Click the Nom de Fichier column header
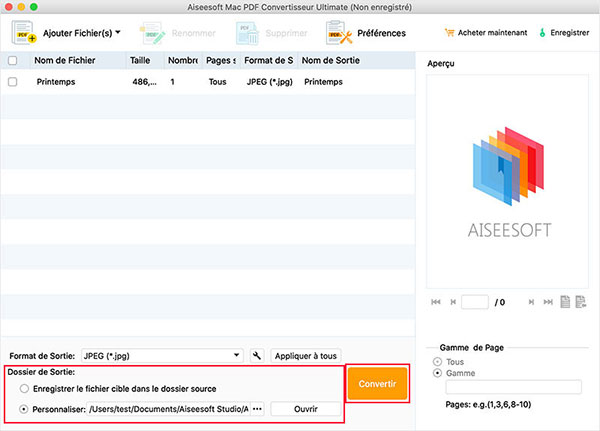Screen dimensions: 600x431 click(78, 60)
